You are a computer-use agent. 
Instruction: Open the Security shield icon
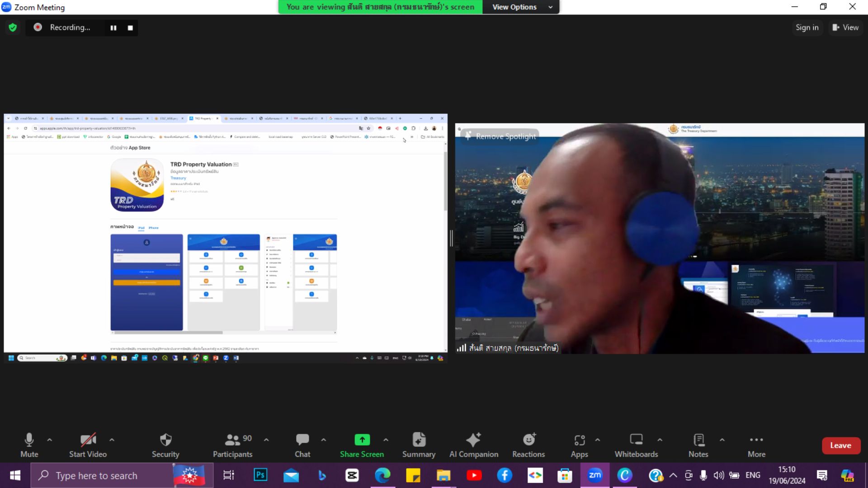pos(165,440)
